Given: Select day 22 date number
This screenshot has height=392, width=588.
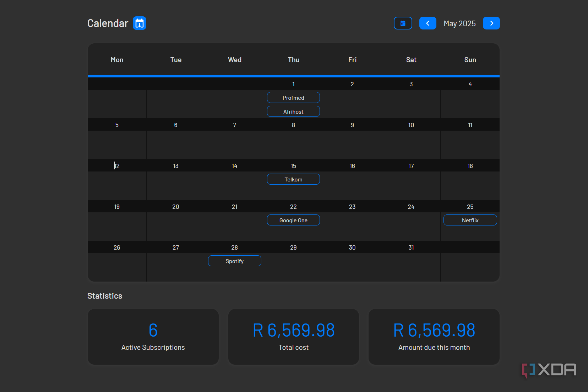Looking at the screenshot, I should 293,207.
